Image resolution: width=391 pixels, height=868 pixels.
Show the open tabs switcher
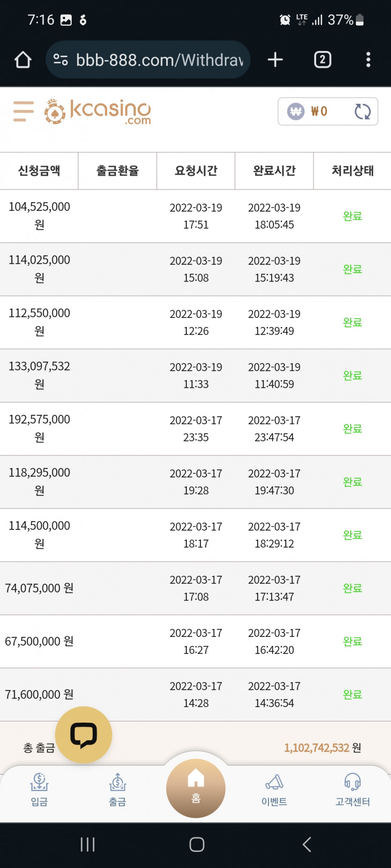point(322,60)
